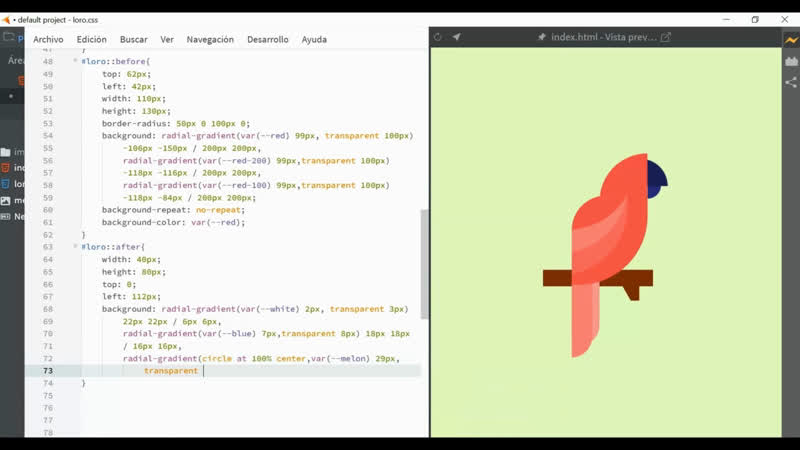Open the Archivo menu
Image resolution: width=800 pixels, height=450 pixels.
pyautogui.click(x=48, y=39)
